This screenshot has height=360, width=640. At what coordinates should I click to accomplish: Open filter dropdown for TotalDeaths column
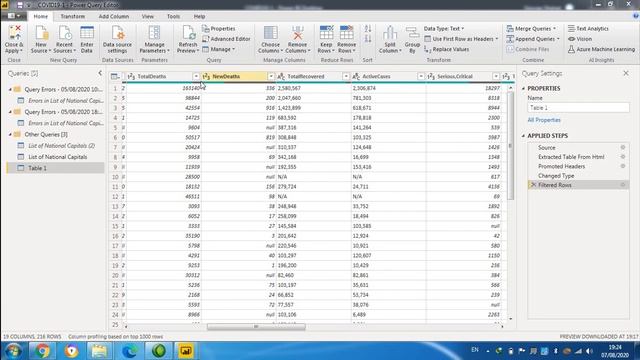tap(196, 76)
